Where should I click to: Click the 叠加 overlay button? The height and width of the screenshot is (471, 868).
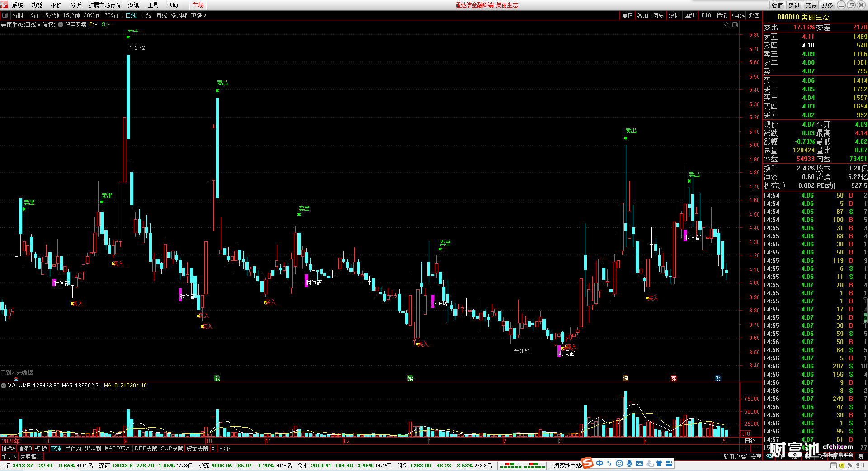643,15
